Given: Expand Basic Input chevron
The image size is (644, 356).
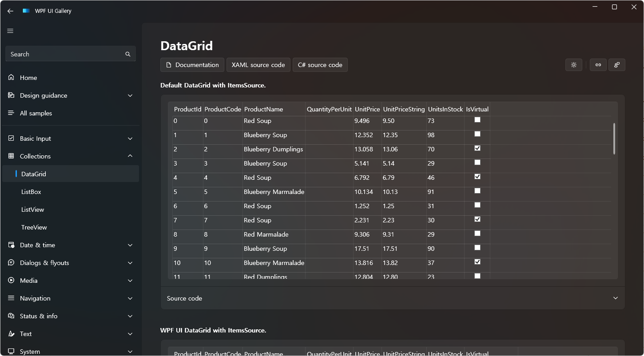Looking at the screenshot, I should [130, 138].
